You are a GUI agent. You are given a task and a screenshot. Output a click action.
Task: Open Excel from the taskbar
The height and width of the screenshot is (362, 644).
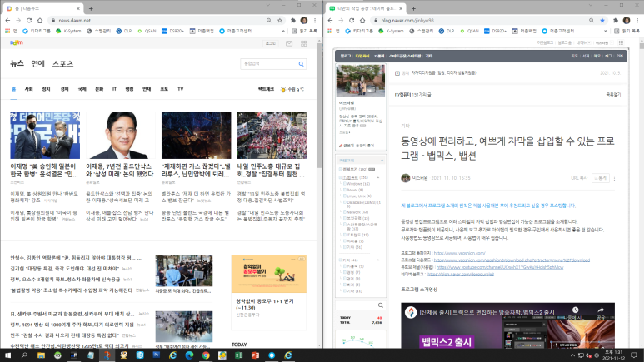[x=238, y=355]
